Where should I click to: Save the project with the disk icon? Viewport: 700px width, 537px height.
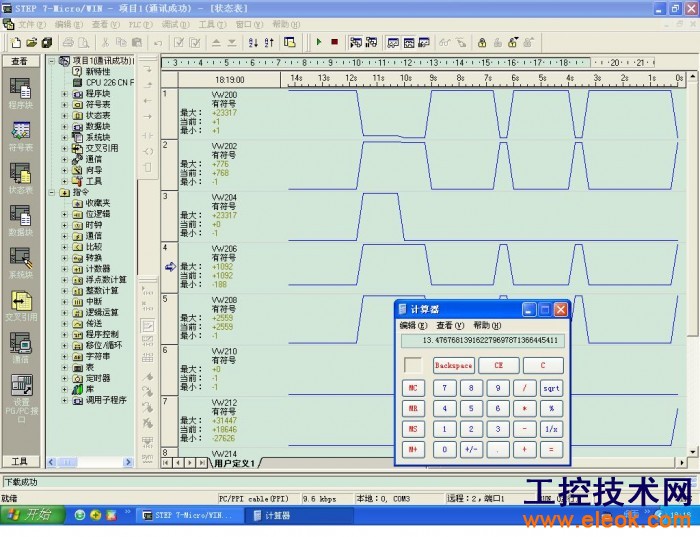[x=47, y=43]
